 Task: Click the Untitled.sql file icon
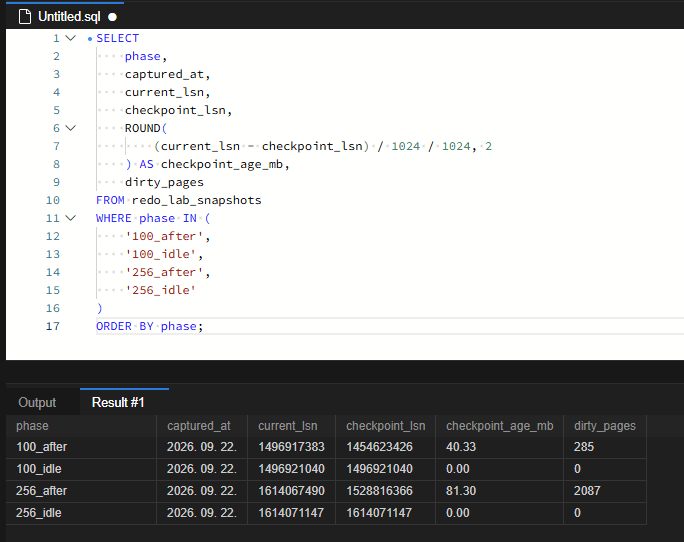pos(25,17)
